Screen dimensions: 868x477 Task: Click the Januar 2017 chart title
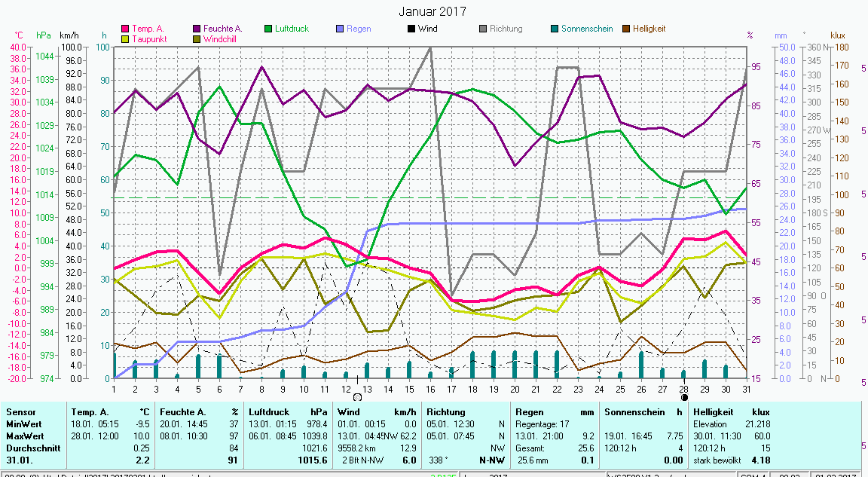(432, 11)
